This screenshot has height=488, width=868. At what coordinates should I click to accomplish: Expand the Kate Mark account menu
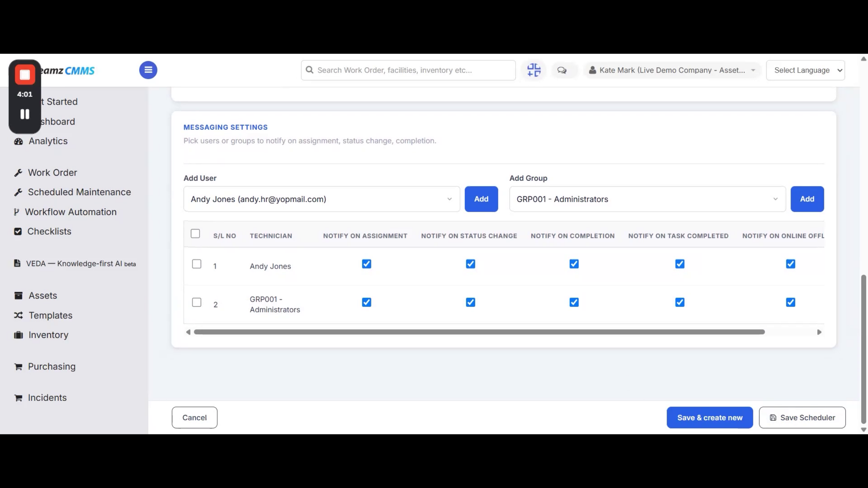(x=672, y=70)
